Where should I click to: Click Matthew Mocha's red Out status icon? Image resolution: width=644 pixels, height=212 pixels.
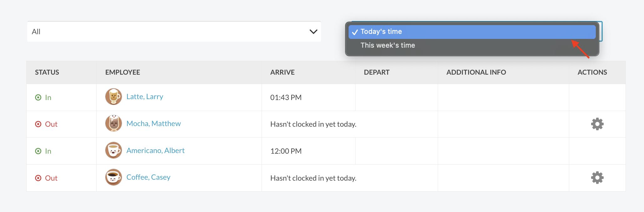(x=38, y=124)
